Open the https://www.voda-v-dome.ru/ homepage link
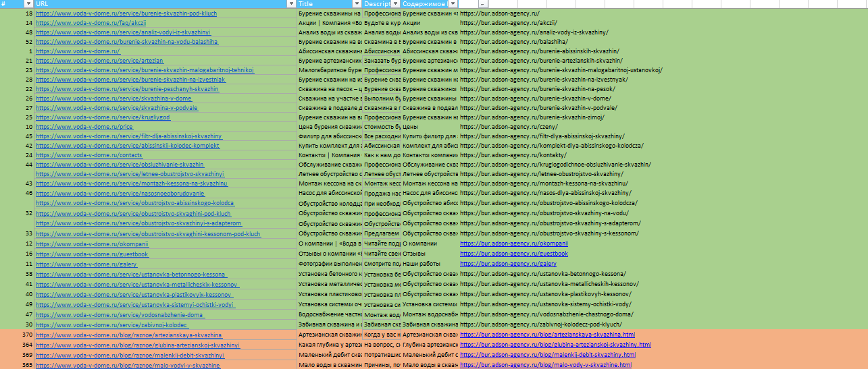 pos(78,51)
